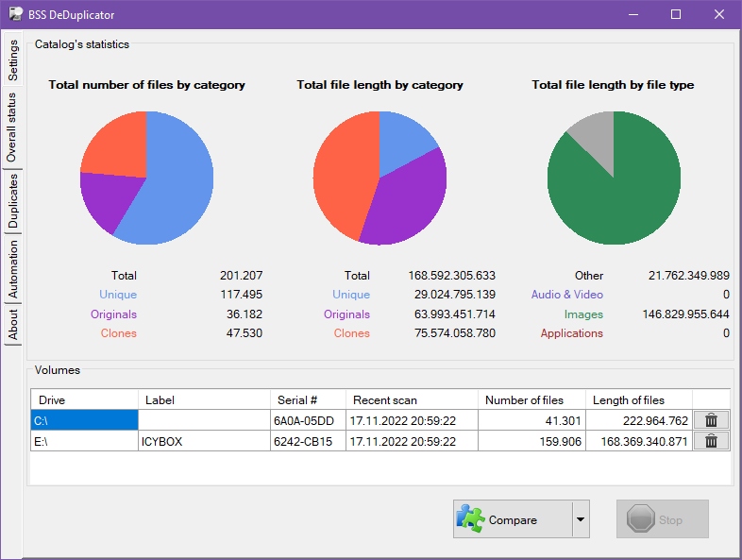Viewport: 742px width, 560px height.
Task: Sort by Number of files column
Action: point(531,400)
